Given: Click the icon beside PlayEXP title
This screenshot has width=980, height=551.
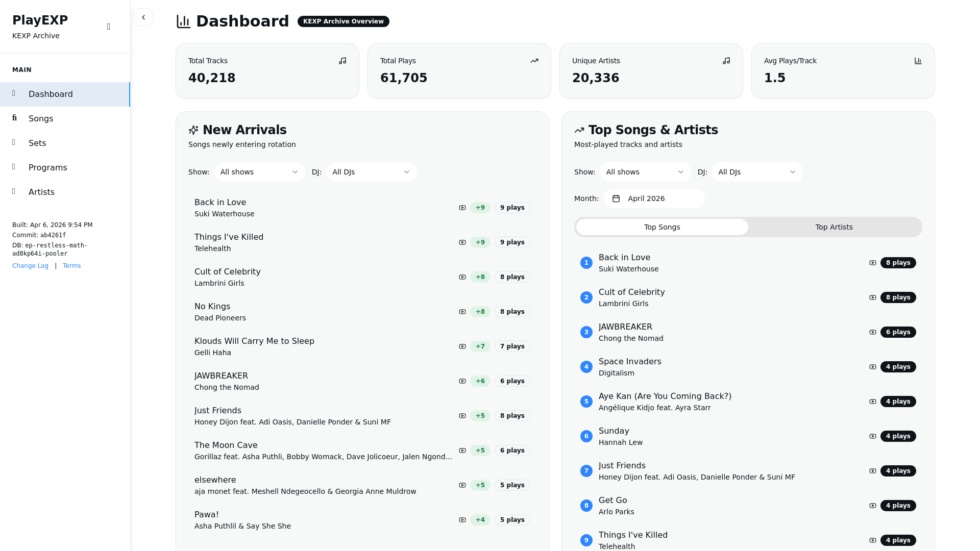Looking at the screenshot, I should (x=108, y=27).
